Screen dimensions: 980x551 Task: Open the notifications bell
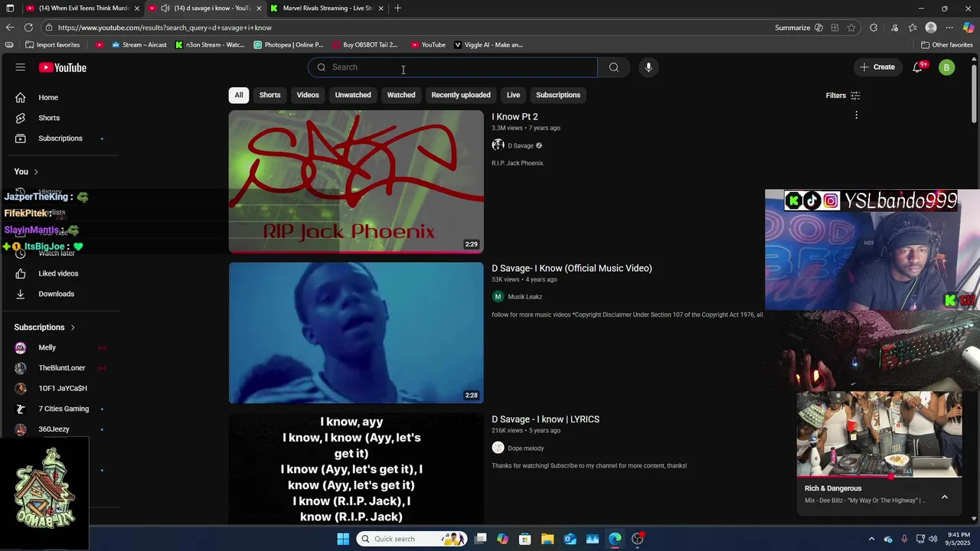coord(917,67)
